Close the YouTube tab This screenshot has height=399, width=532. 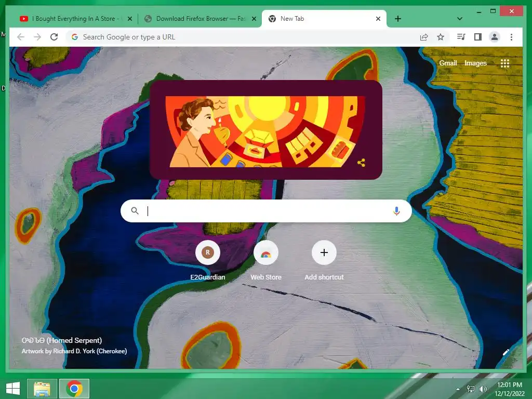[x=129, y=19]
